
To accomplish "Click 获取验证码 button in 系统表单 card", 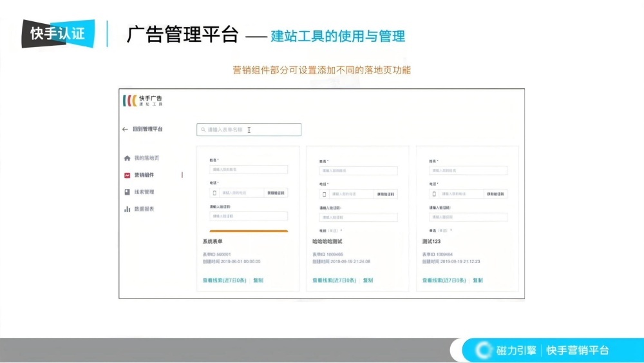I will click(276, 193).
